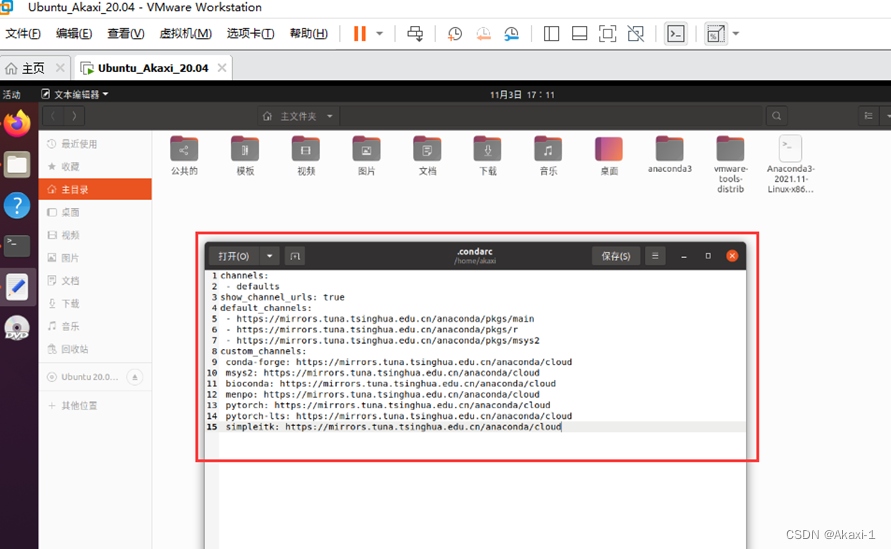891x549 pixels.
Task: Toggle the thumbnail bar view
Action: click(579, 34)
